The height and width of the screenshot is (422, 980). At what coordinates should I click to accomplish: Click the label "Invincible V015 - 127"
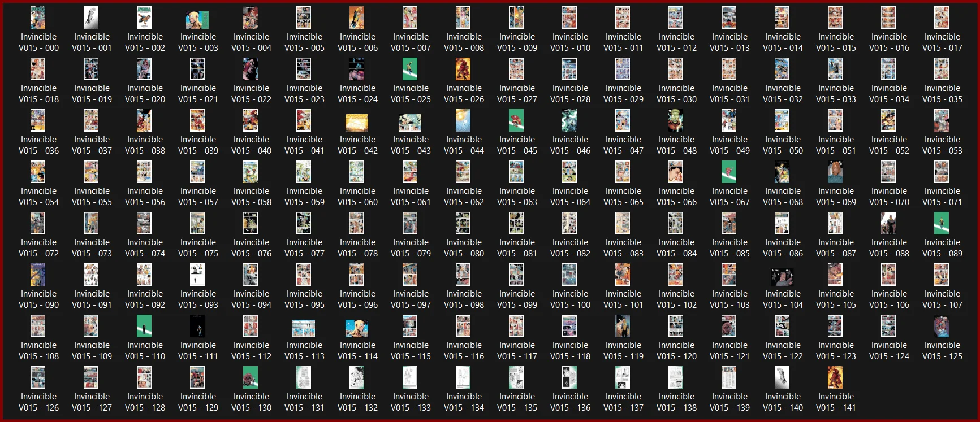(x=92, y=402)
